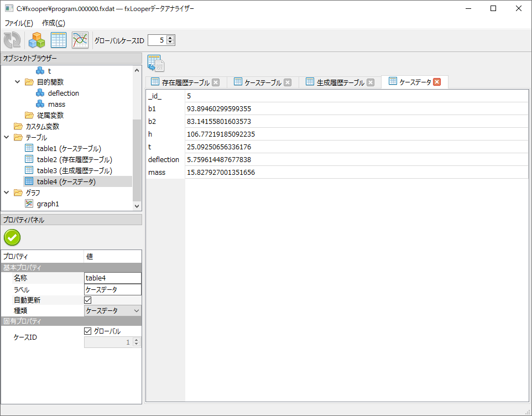Viewport: 532px width, 416px height.
Task: Click the table export icon above tabs
Action: (156, 64)
